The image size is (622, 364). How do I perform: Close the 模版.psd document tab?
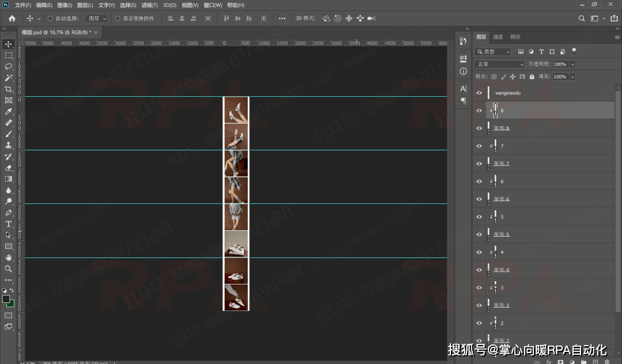click(x=96, y=32)
